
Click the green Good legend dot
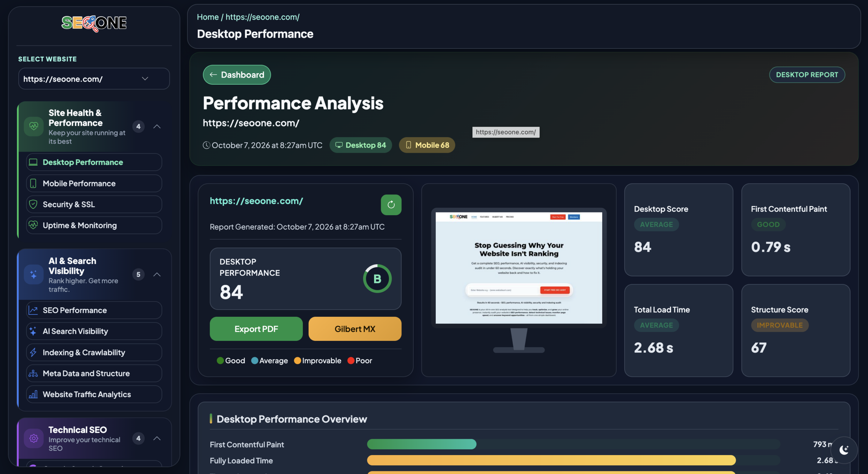click(x=220, y=360)
